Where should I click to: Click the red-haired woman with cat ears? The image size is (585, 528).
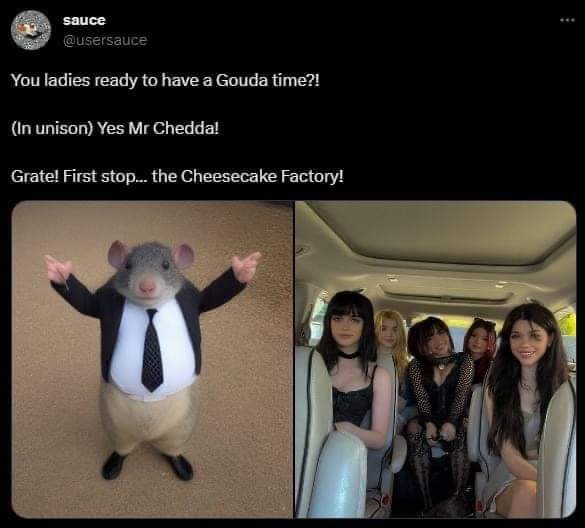tap(480, 345)
